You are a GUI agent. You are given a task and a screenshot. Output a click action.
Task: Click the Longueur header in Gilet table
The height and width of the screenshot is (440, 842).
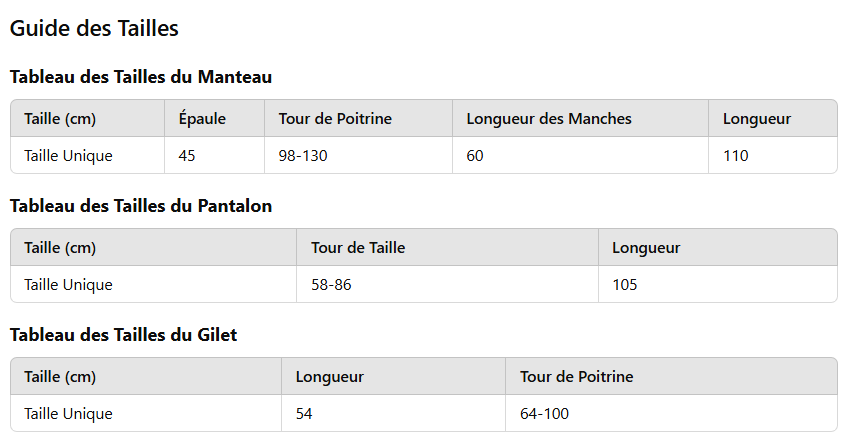tap(393, 376)
